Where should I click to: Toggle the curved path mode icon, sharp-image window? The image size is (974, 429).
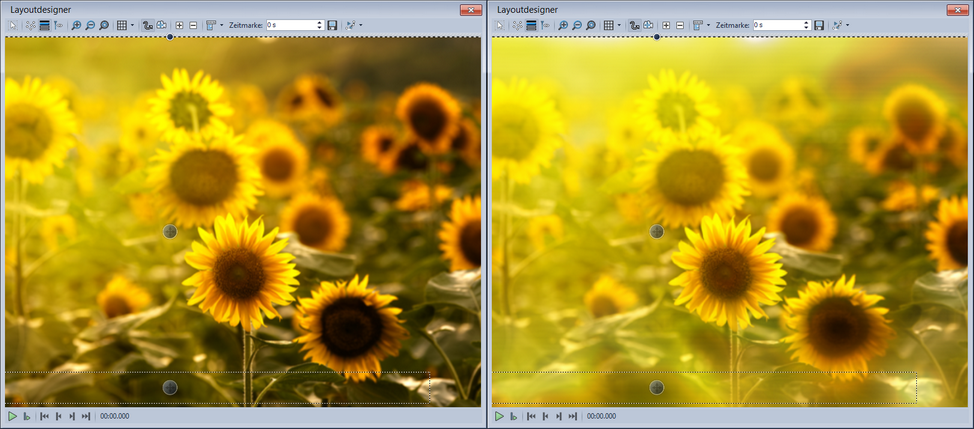147,25
